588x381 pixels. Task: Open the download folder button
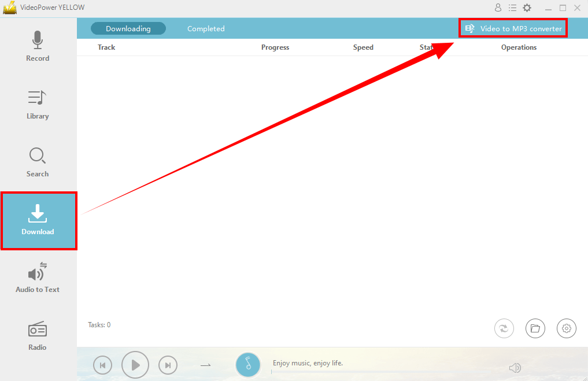point(535,328)
